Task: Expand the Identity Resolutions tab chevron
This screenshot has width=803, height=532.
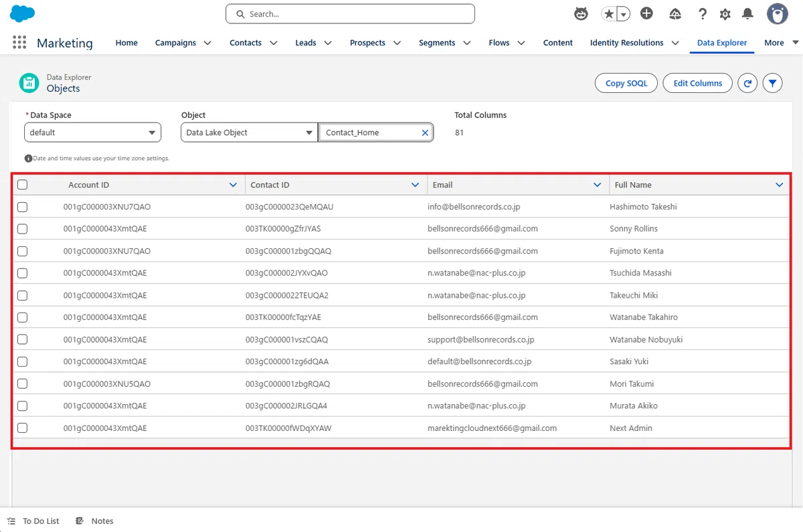Action: 675,43
